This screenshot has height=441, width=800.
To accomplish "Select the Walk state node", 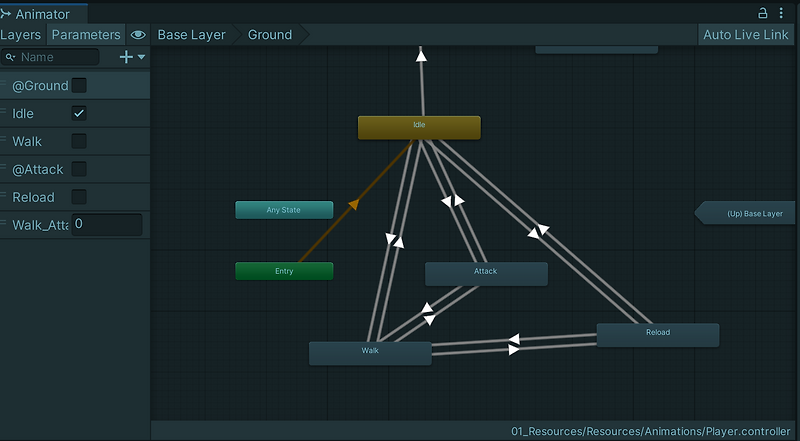I will (x=370, y=353).
